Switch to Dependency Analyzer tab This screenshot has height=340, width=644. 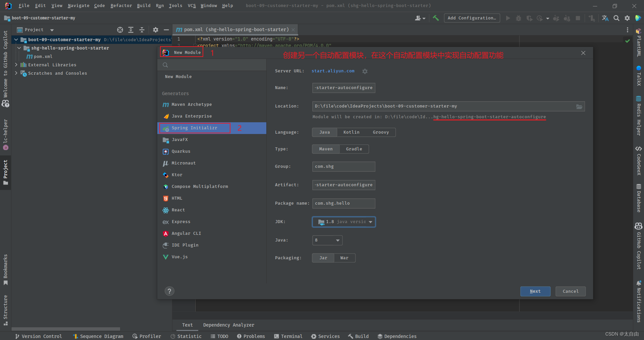coord(228,325)
